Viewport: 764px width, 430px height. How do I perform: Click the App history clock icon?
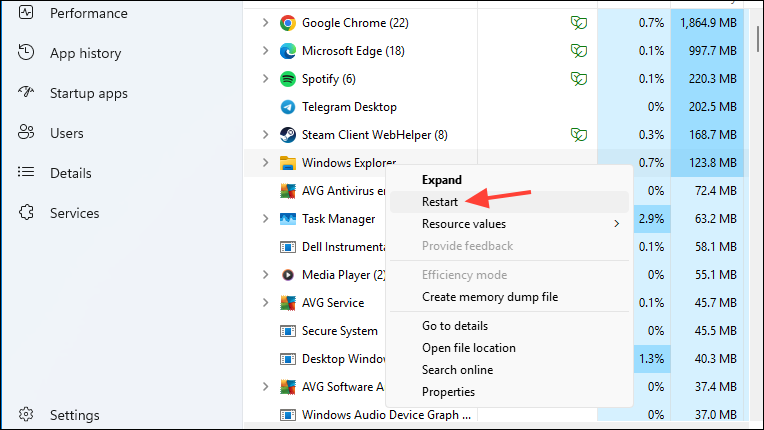pyautogui.click(x=26, y=52)
